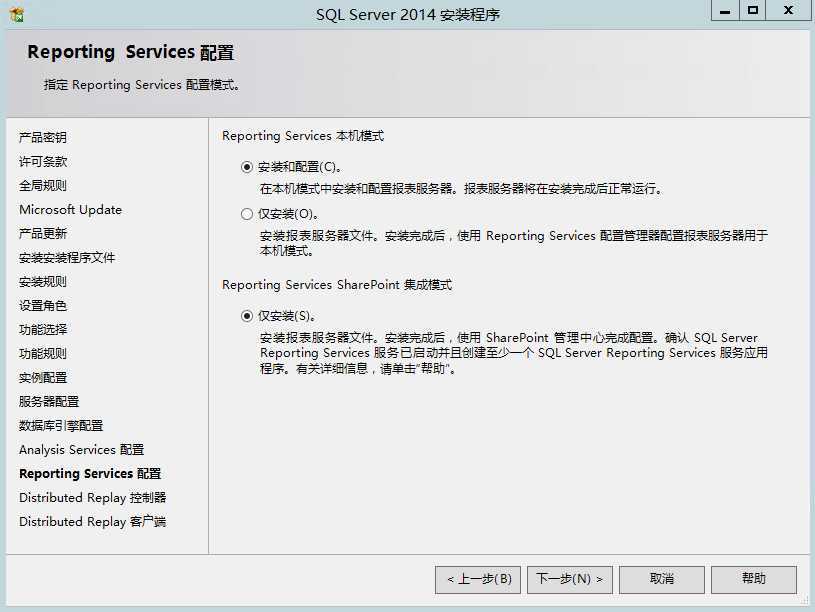This screenshot has width=815, height=612.
Task: Click the Distributed Replay 客户端 step label
Action: [93, 522]
